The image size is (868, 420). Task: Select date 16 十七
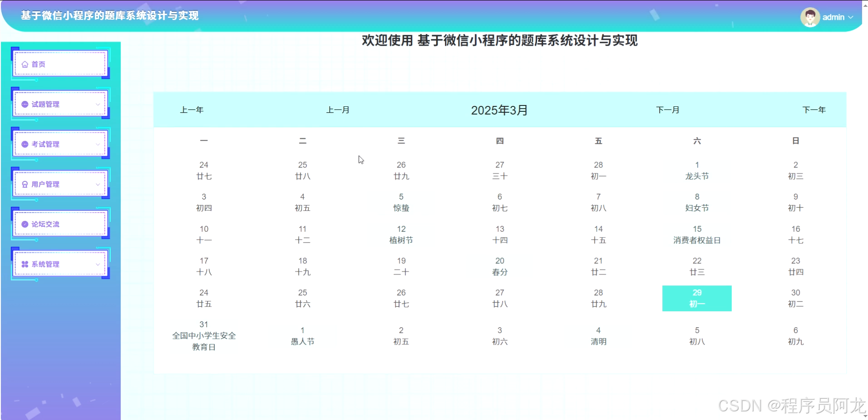[796, 234]
